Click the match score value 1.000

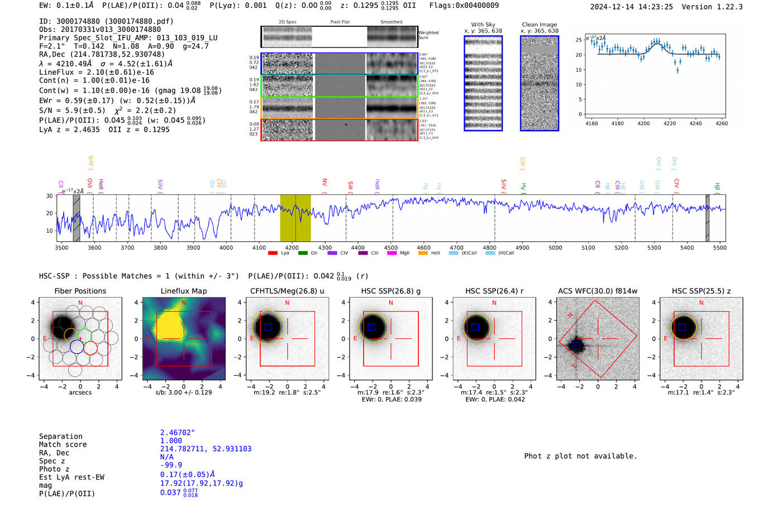click(x=171, y=440)
